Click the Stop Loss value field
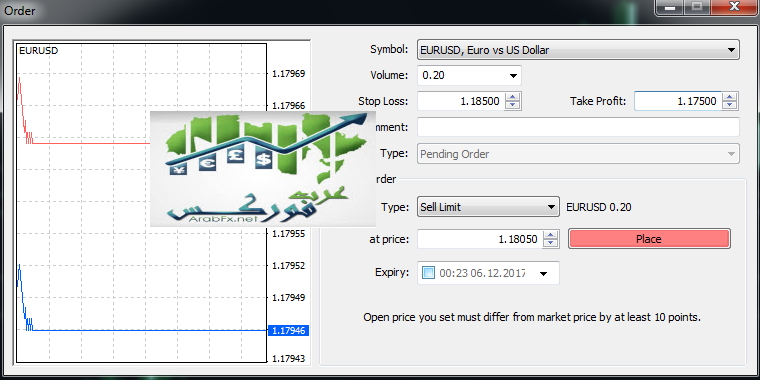Screen dimensions: 760x380 pyautogui.click(x=460, y=101)
